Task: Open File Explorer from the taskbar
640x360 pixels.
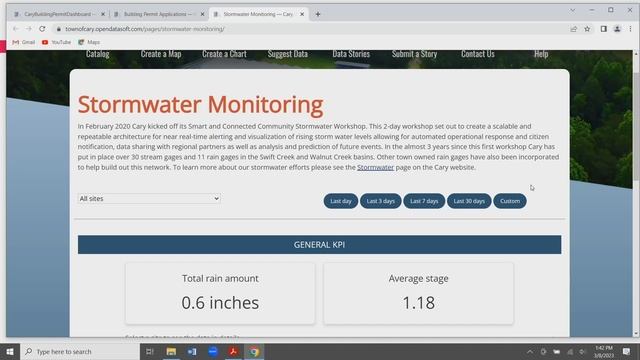Action: pyautogui.click(x=171, y=351)
